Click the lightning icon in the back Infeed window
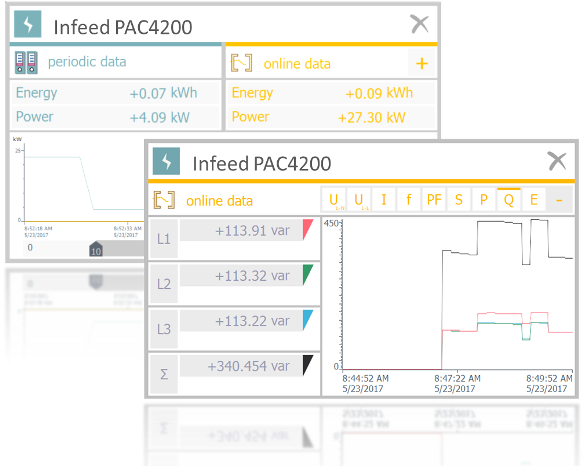 pyautogui.click(x=28, y=24)
